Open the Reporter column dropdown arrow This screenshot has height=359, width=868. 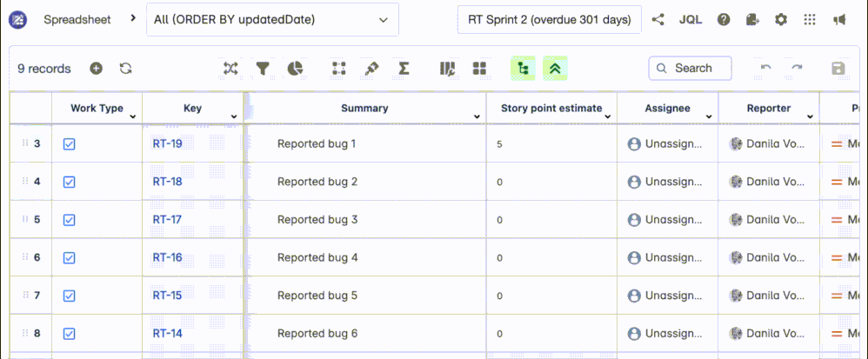coord(810,116)
